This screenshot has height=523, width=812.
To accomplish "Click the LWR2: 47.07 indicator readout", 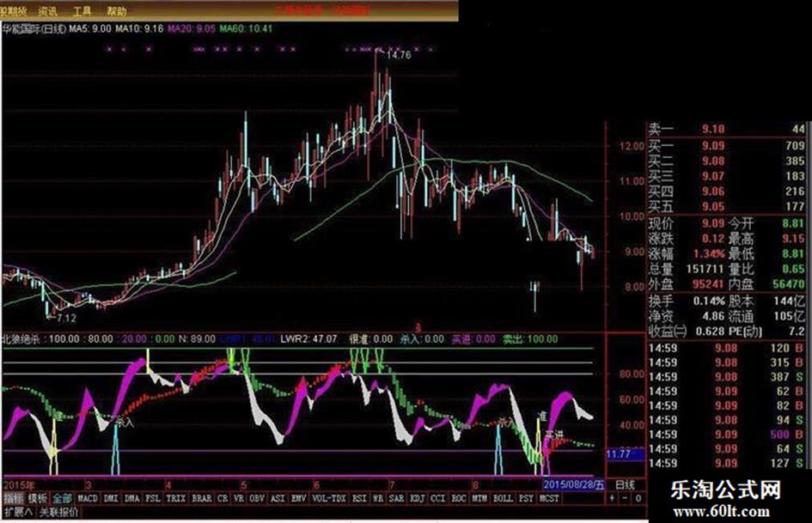I will tap(308, 339).
